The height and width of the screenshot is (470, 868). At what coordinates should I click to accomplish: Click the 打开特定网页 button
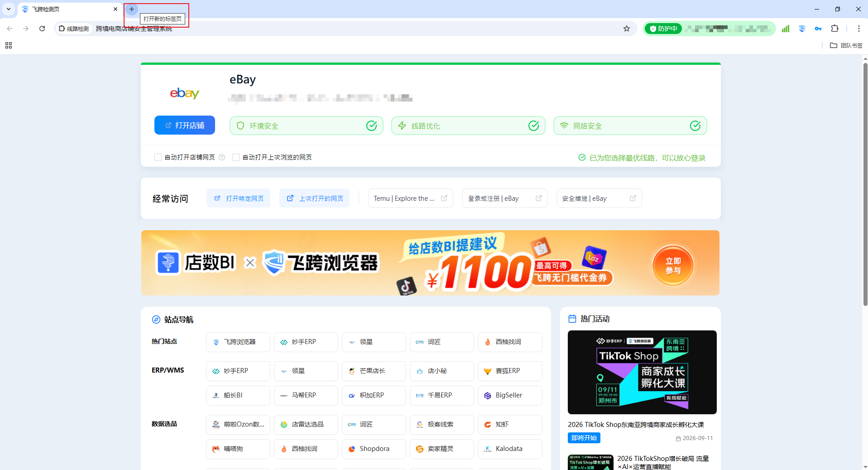(x=239, y=198)
